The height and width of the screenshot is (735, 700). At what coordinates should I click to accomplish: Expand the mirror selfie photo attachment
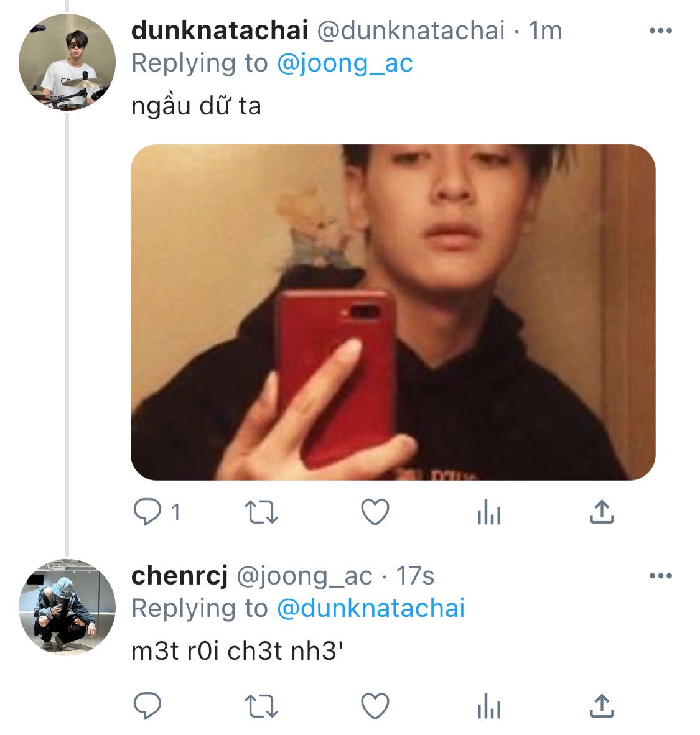tap(393, 312)
